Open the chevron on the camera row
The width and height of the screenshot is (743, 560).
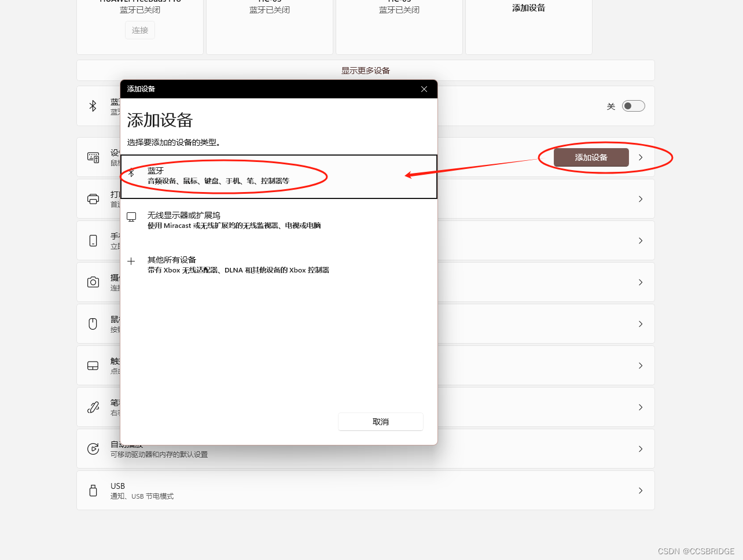coord(641,282)
